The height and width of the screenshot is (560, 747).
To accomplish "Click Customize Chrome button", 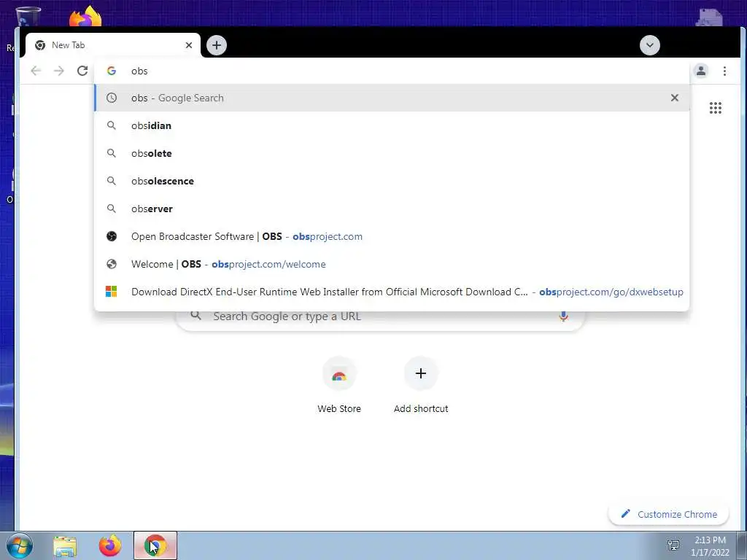I will coord(669,514).
